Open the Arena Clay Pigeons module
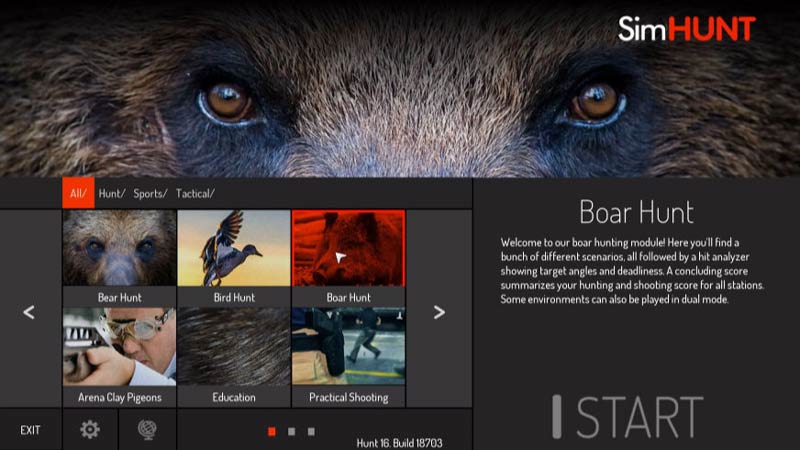 (x=119, y=357)
